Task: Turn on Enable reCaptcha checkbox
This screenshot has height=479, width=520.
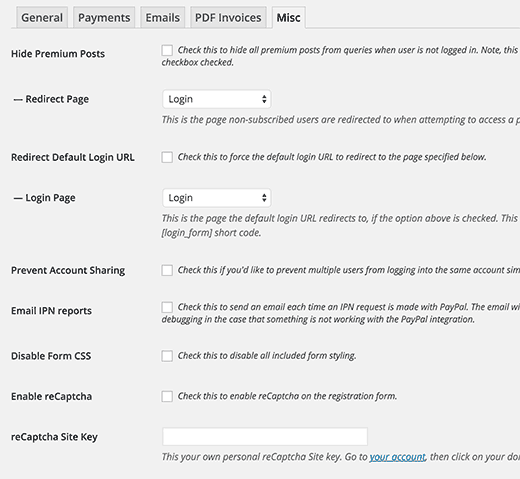Action: pyautogui.click(x=167, y=397)
